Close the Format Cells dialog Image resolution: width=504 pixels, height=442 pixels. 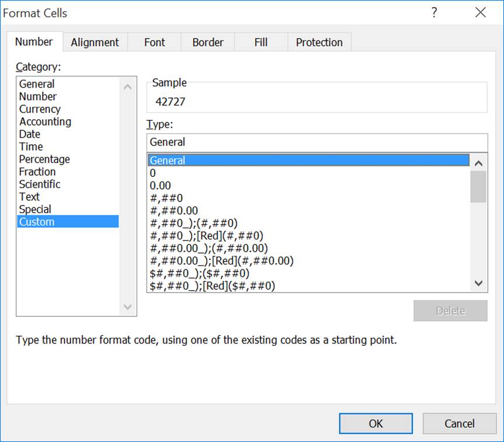pos(481,12)
